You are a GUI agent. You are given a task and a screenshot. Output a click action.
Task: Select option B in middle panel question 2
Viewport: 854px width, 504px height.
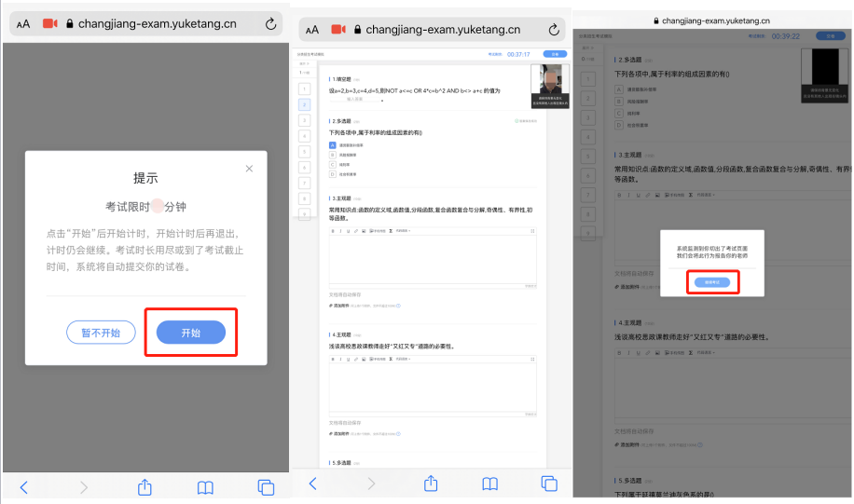click(x=332, y=155)
